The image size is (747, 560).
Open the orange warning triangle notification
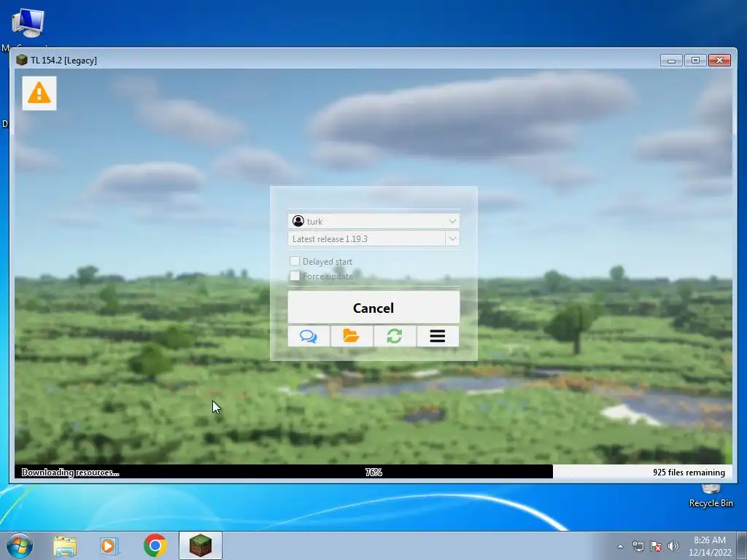coord(39,93)
